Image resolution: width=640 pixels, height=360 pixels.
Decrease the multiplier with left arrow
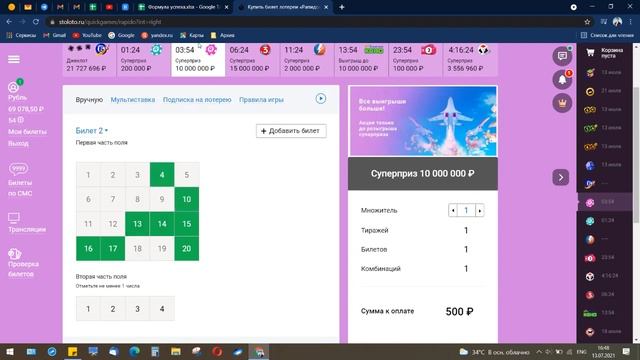click(x=453, y=210)
